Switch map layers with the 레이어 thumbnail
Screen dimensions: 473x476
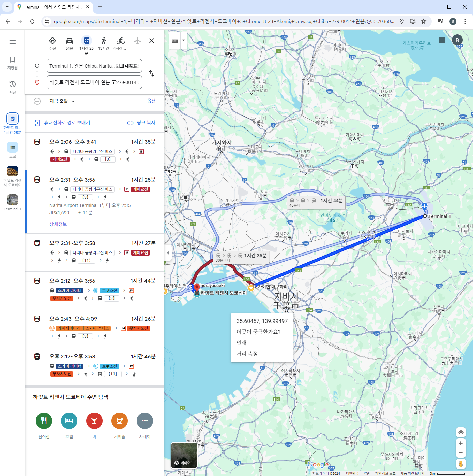pyautogui.click(x=184, y=455)
